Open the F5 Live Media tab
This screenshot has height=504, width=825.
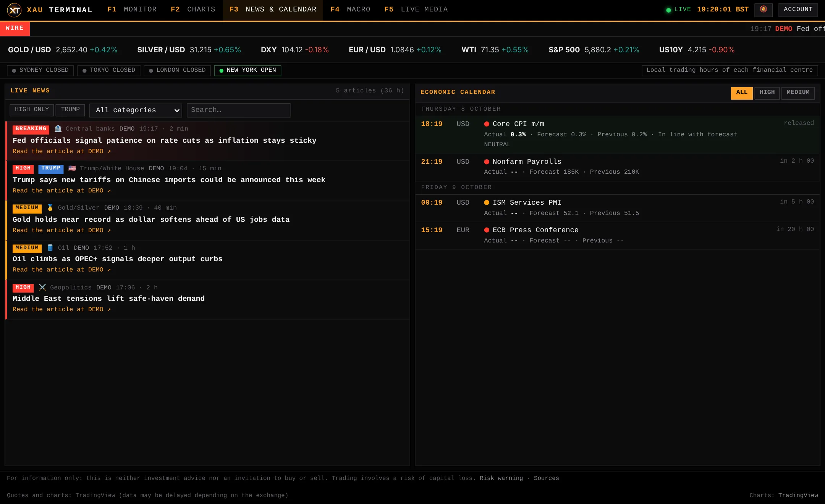tap(416, 10)
